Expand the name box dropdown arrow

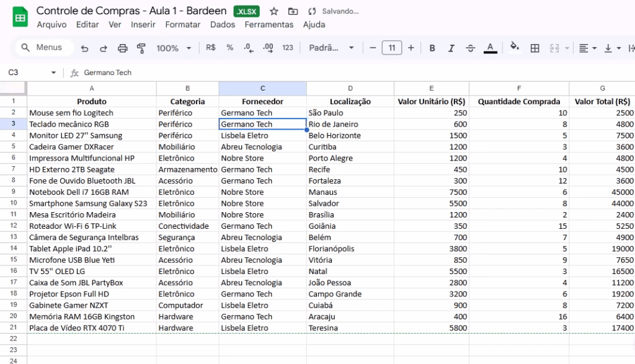tap(53, 73)
